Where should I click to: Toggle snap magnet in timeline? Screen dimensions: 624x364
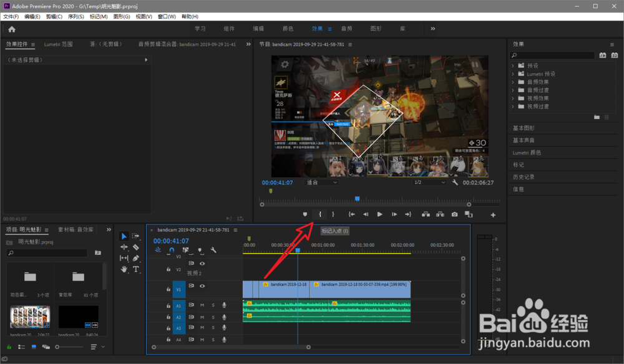pyautogui.click(x=172, y=251)
